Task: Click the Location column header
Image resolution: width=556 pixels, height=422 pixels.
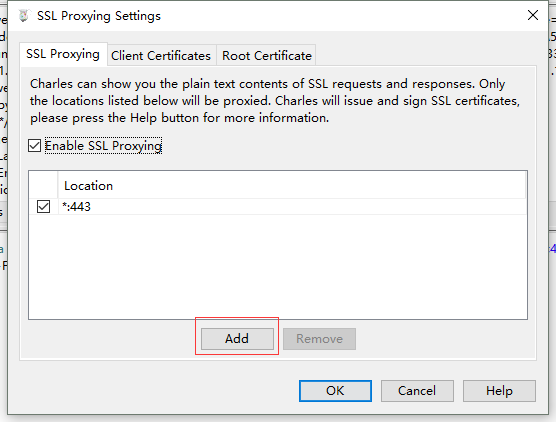Action: tap(291, 185)
